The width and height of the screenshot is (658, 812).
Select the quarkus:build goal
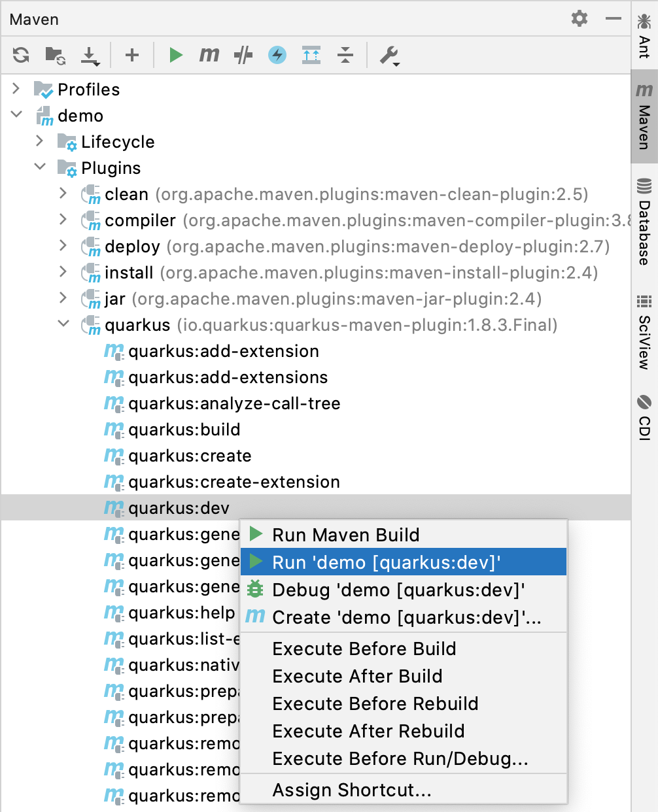(184, 430)
